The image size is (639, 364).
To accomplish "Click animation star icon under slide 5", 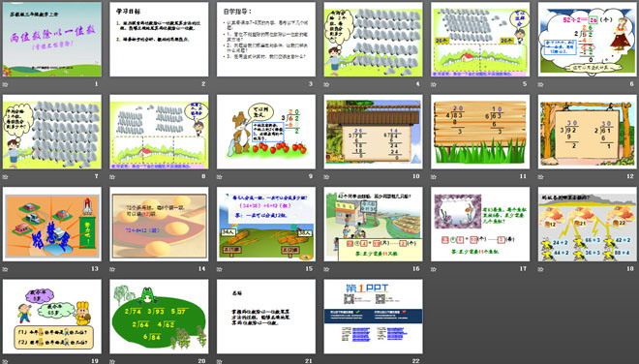I will point(434,84).
